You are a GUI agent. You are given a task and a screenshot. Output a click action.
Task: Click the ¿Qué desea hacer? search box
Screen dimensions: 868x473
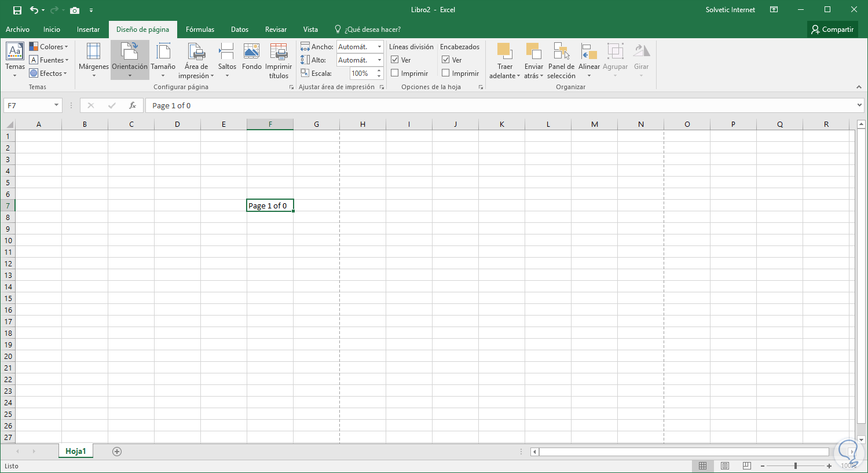[367, 30]
